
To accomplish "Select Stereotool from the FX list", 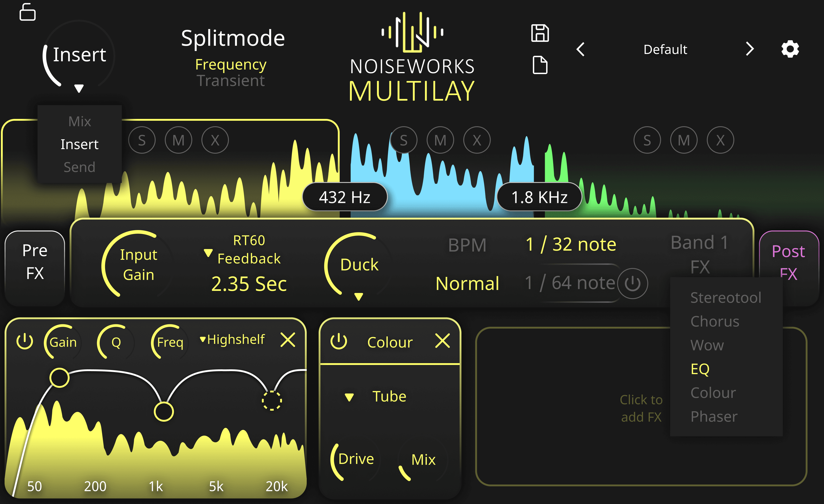I will pyautogui.click(x=726, y=298).
